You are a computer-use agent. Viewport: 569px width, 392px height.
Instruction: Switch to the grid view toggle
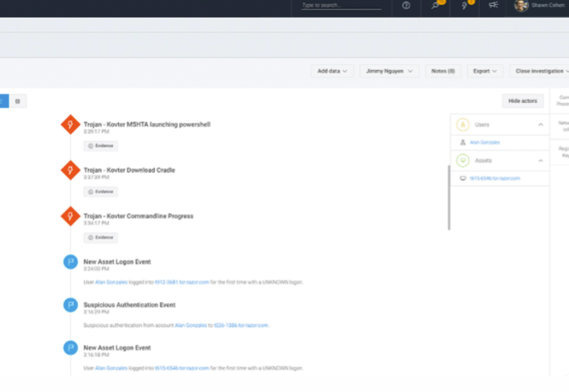(17, 101)
